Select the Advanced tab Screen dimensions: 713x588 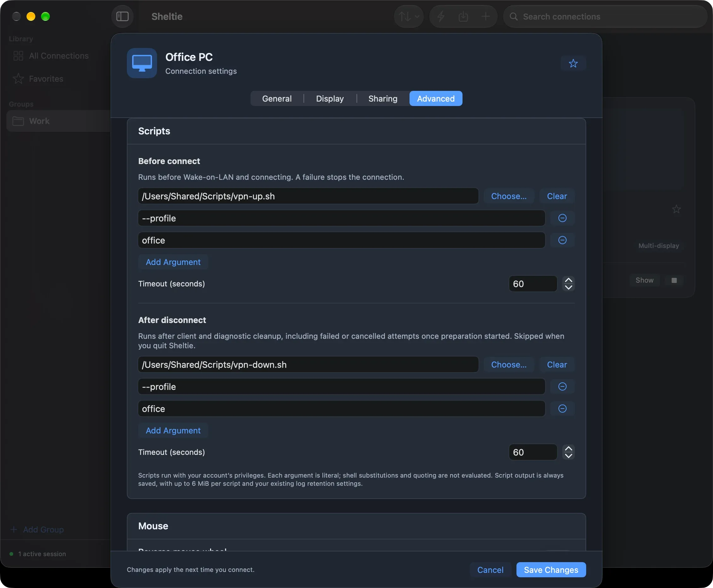[x=436, y=98]
